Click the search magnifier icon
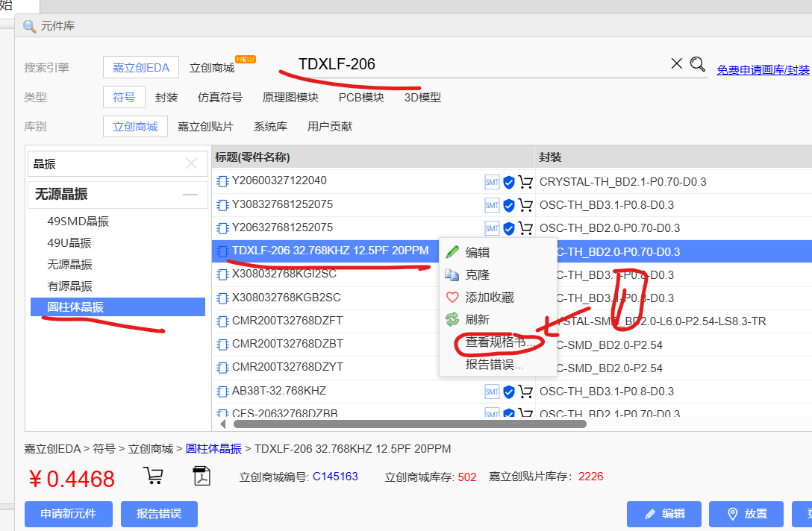The height and width of the screenshot is (531, 812). pos(698,64)
